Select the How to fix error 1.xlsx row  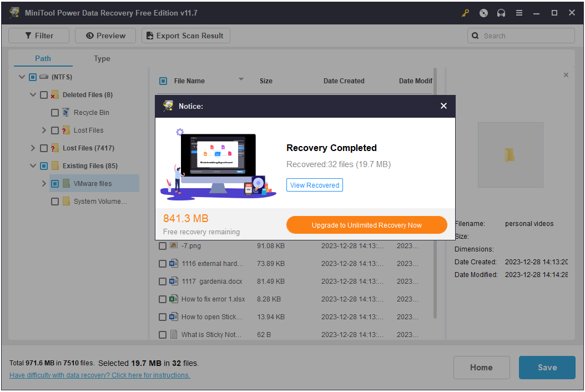pyautogui.click(x=294, y=299)
